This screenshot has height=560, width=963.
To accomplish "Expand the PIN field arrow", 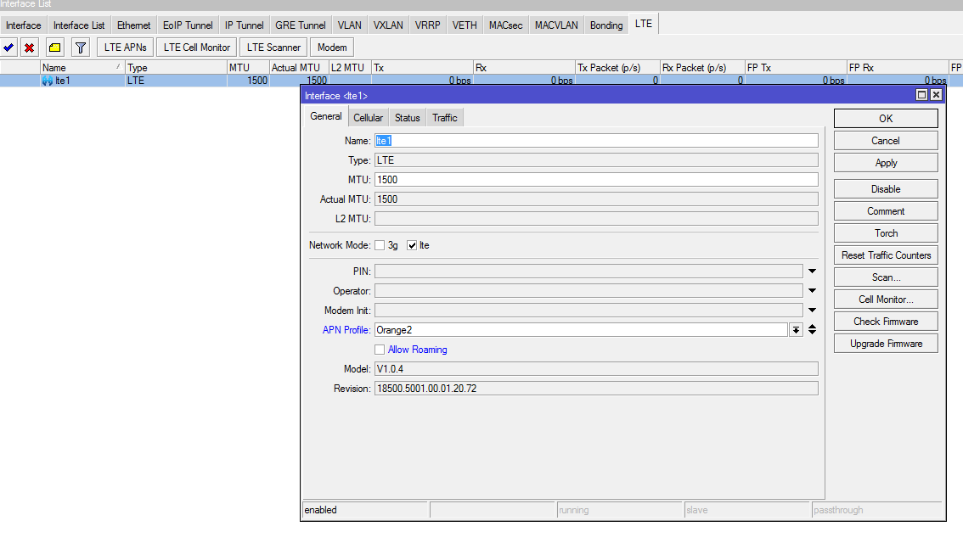I will 812,272.
